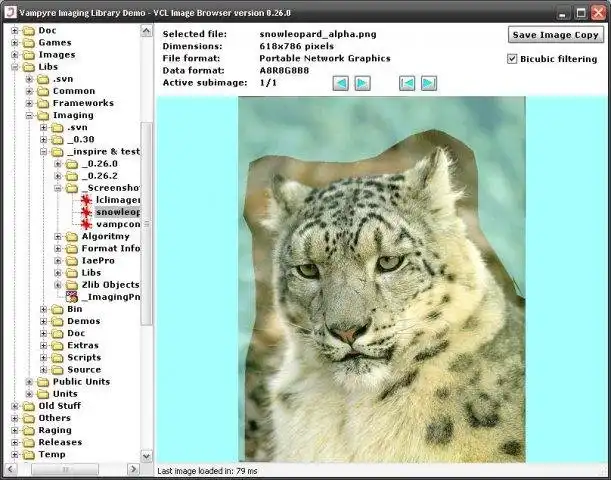
Task: Click the tree scroll down arrow
Action: (x=147, y=456)
